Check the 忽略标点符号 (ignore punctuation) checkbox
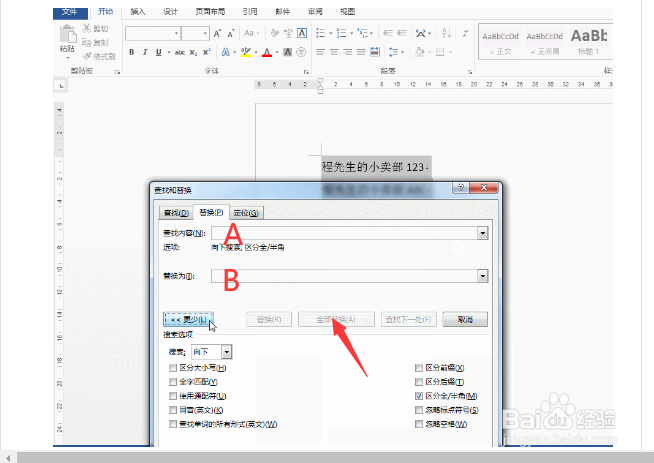Viewport: 654px width, 463px height. tap(419, 410)
